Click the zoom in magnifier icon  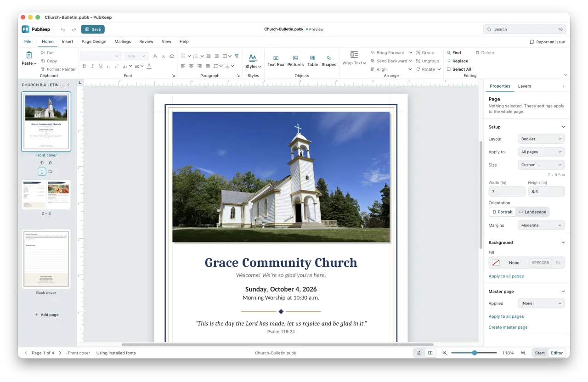click(523, 353)
